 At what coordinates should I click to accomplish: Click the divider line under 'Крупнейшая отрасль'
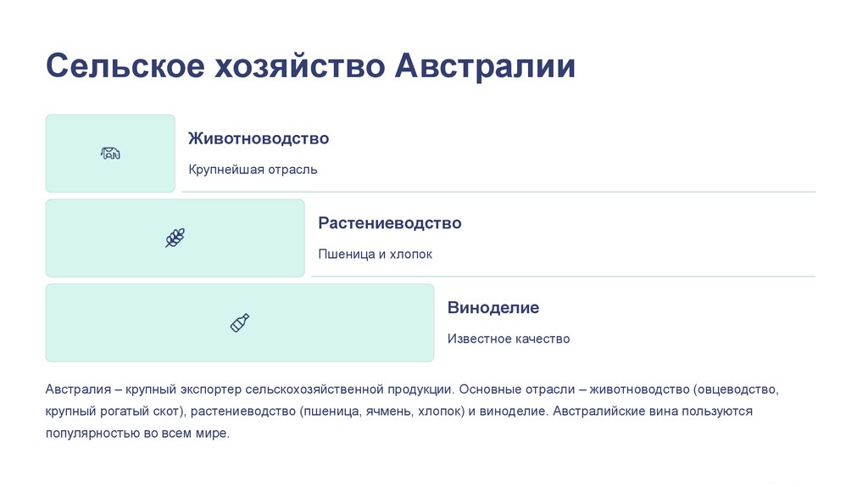[498, 193]
